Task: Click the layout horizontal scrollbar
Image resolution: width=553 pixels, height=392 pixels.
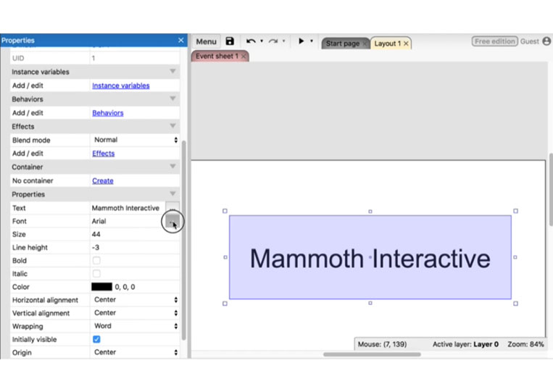Action: pos(372,354)
